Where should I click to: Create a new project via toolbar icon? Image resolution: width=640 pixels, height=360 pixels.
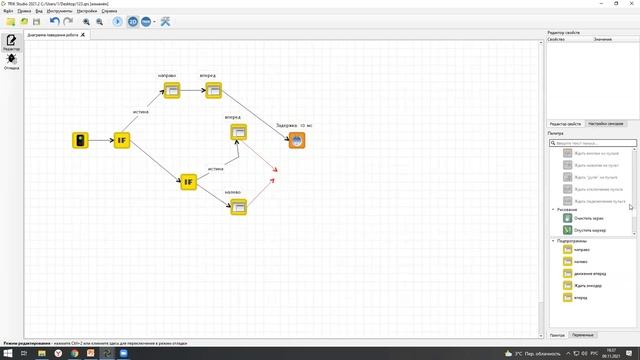tap(11, 22)
